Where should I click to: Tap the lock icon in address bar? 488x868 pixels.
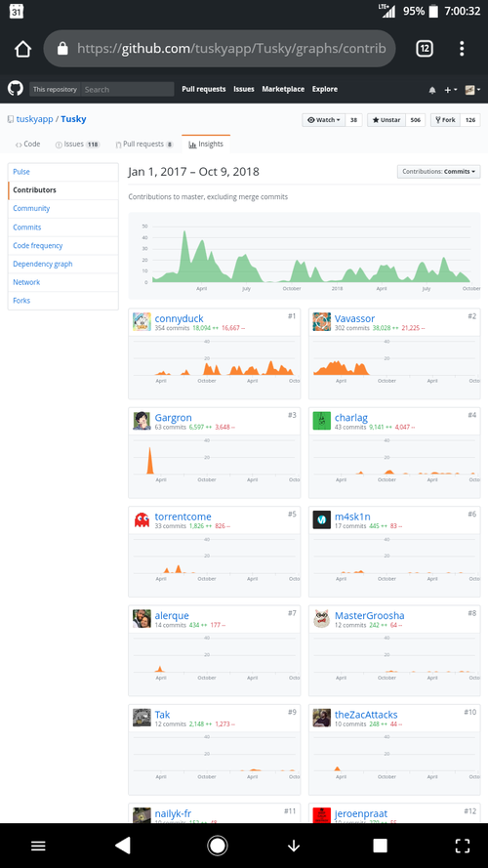click(x=62, y=49)
